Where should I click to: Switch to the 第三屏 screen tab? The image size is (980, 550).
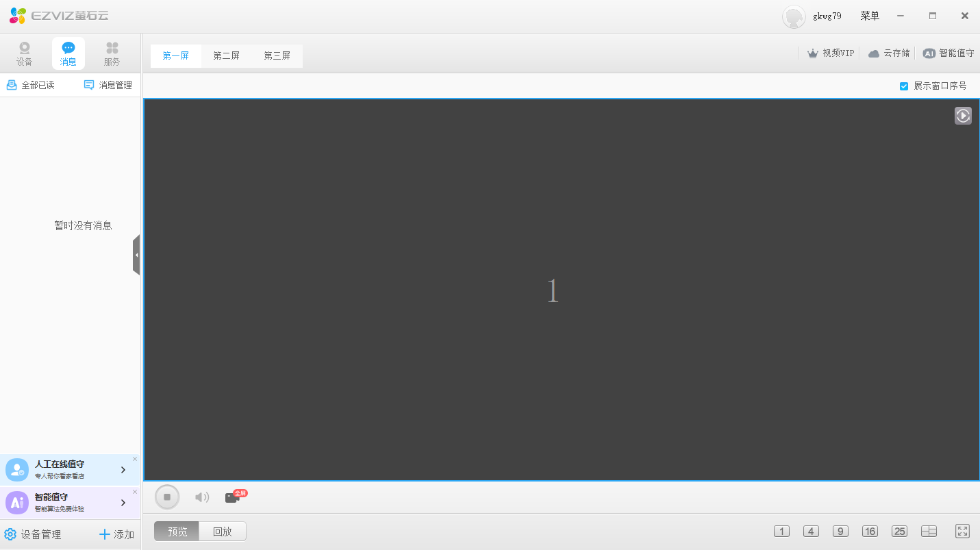(277, 55)
